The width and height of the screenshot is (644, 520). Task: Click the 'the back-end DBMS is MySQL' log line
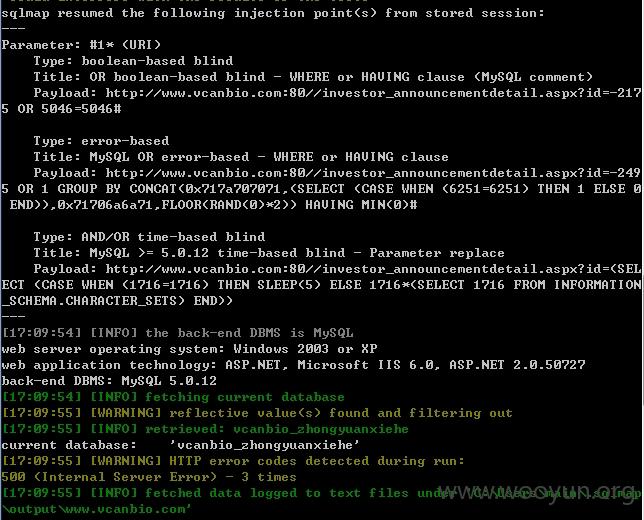177,333
